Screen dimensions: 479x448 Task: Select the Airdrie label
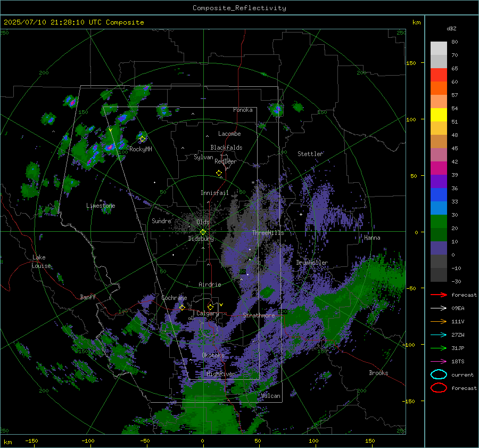click(210, 284)
